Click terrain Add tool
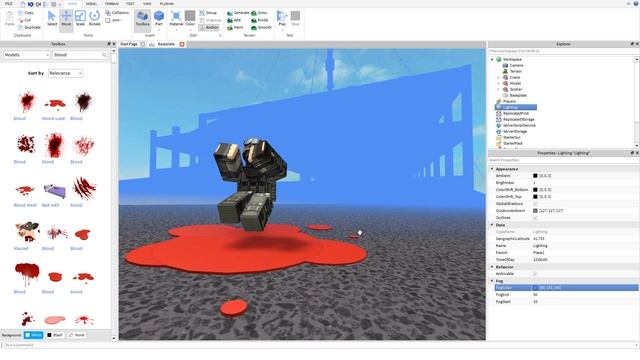640x360 pixels. (x=234, y=20)
